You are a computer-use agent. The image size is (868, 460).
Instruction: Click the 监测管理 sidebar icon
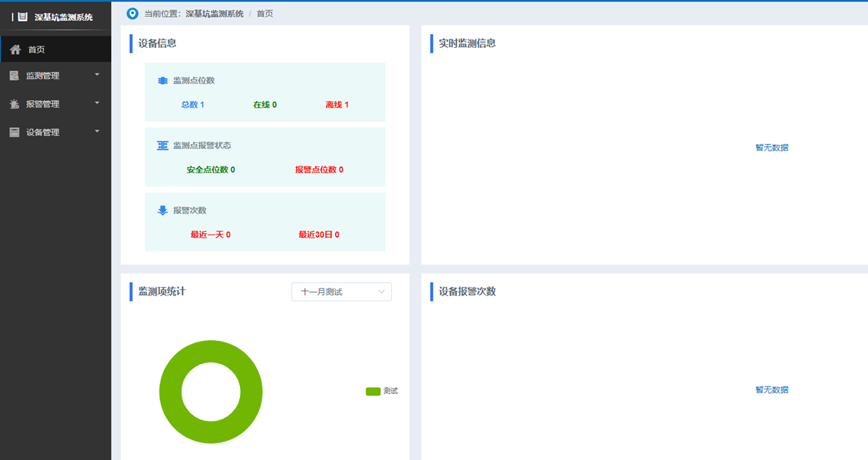15,76
